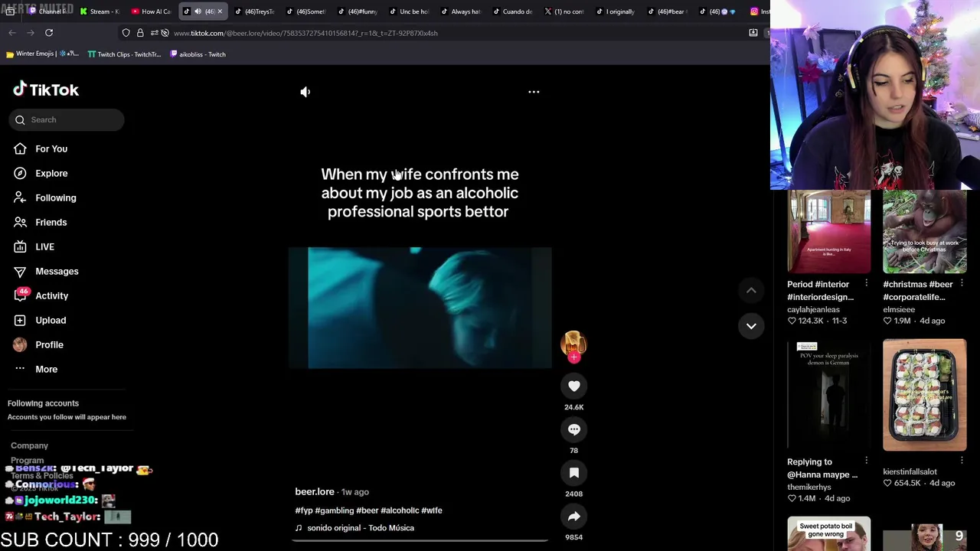This screenshot has height=551, width=980.
Task: Open the Twitch Clips - TwitchTr bookmark
Action: 124,54
